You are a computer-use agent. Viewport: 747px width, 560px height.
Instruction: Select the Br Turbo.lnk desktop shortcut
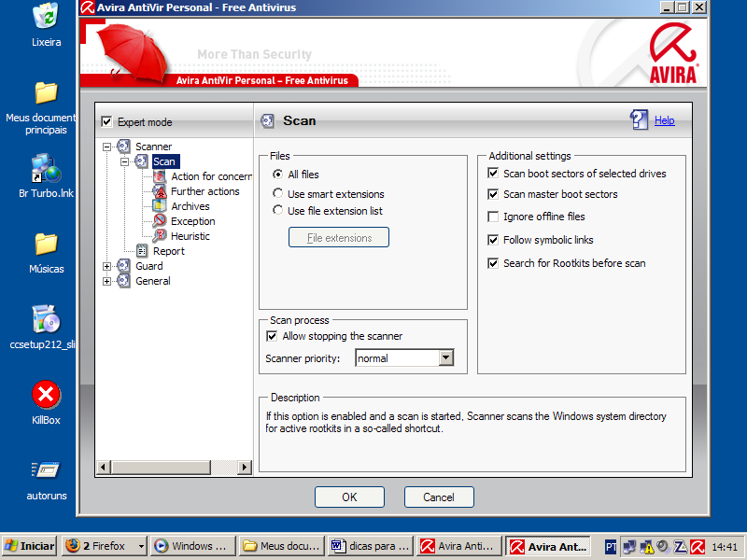point(46,169)
